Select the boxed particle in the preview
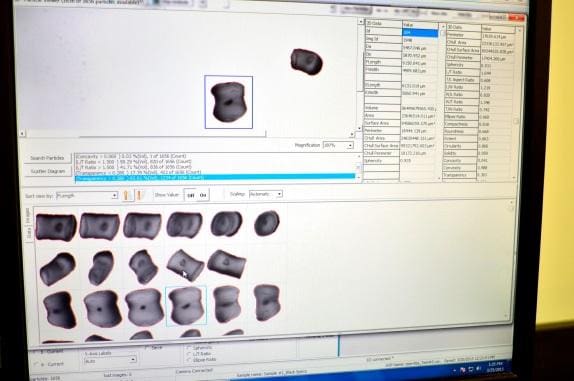The width and height of the screenshot is (574, 381). point(228,102)
